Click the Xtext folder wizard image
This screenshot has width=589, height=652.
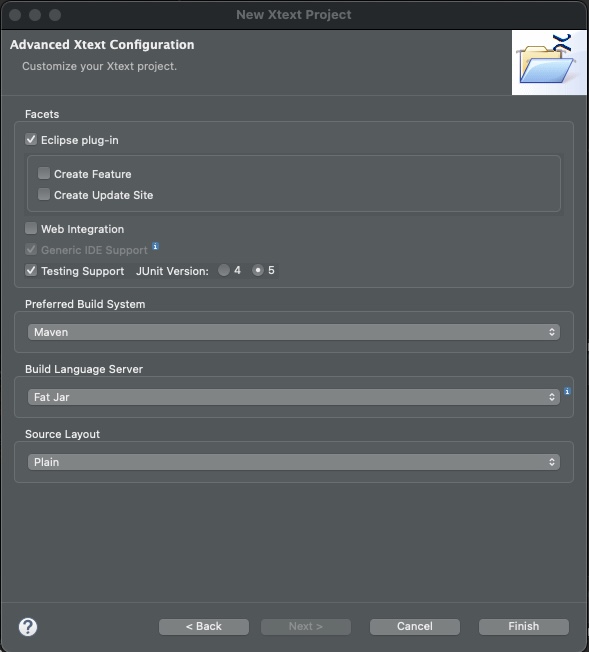coord(549,62)
